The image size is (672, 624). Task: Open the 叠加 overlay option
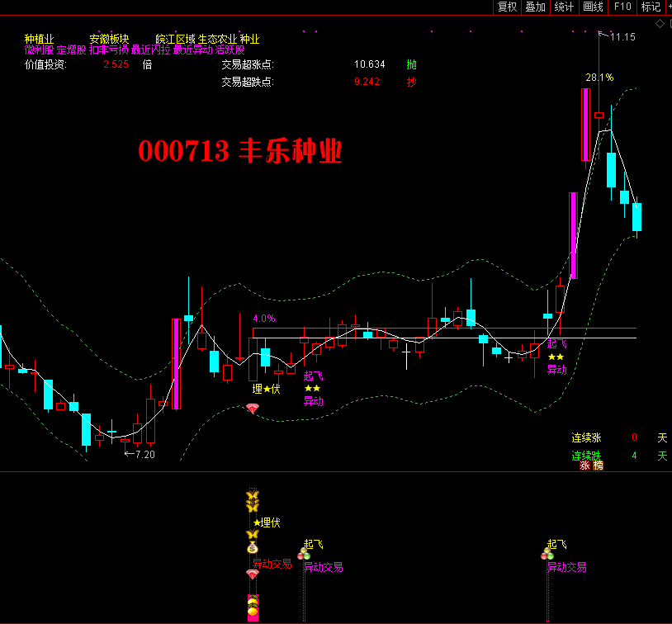(x=536, y=7)
